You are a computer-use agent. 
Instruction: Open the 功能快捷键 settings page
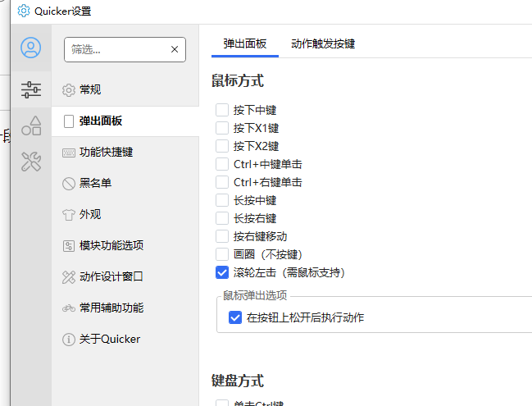[x=125, y=153]
